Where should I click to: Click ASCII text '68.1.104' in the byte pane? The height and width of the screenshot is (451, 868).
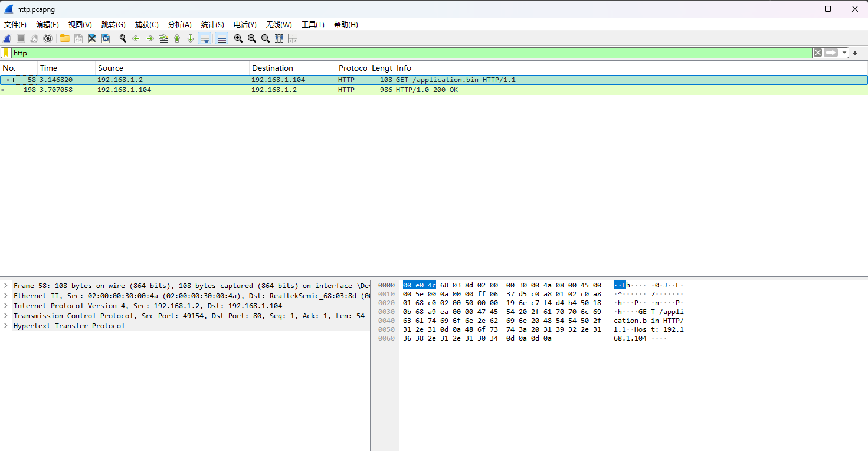(630, 338)
